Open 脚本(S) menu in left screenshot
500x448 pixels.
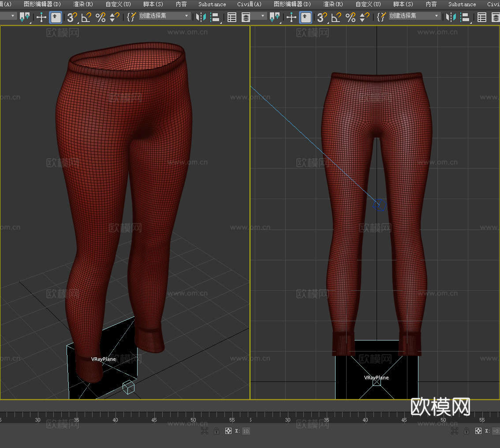[x=153, y=4]
